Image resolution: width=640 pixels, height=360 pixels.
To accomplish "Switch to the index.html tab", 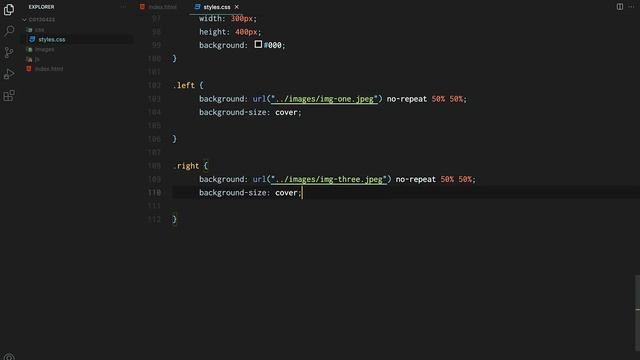I will coord(159,7).
